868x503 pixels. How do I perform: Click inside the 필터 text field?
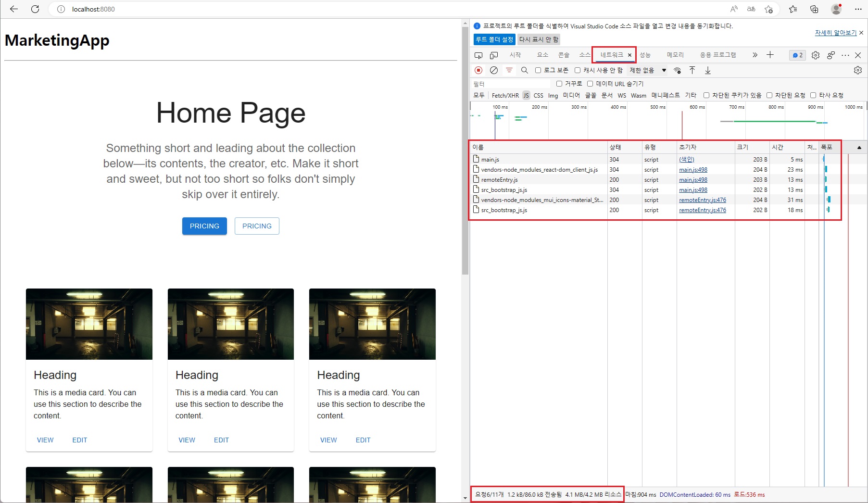[511, 84]
